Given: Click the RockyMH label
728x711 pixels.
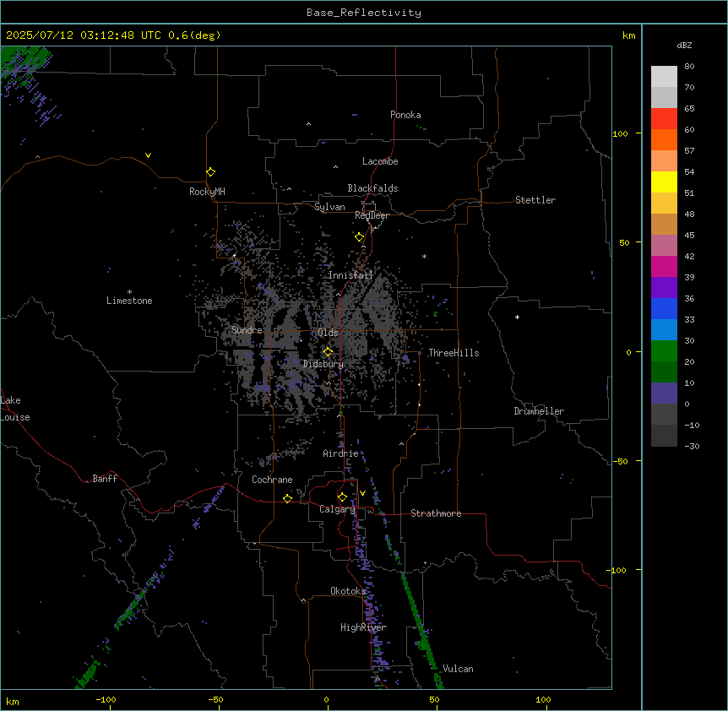Looking at the screenshot, I should [207, 192].
